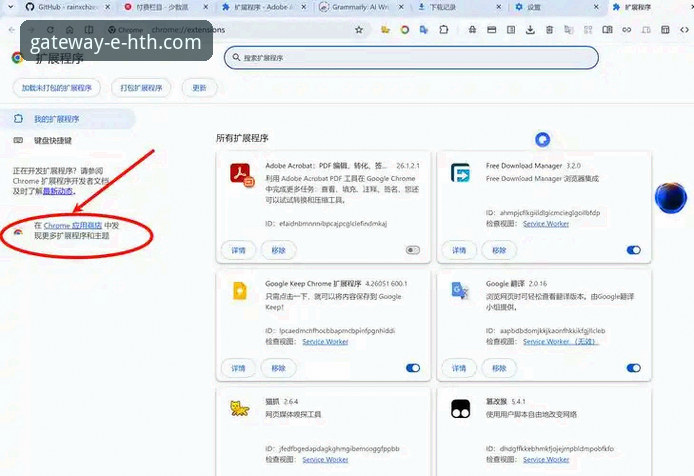Viewport: 694px width, 476px height.
Task: Focus the 搜索扩展程序 search field
Action: (x=411, y=58)
